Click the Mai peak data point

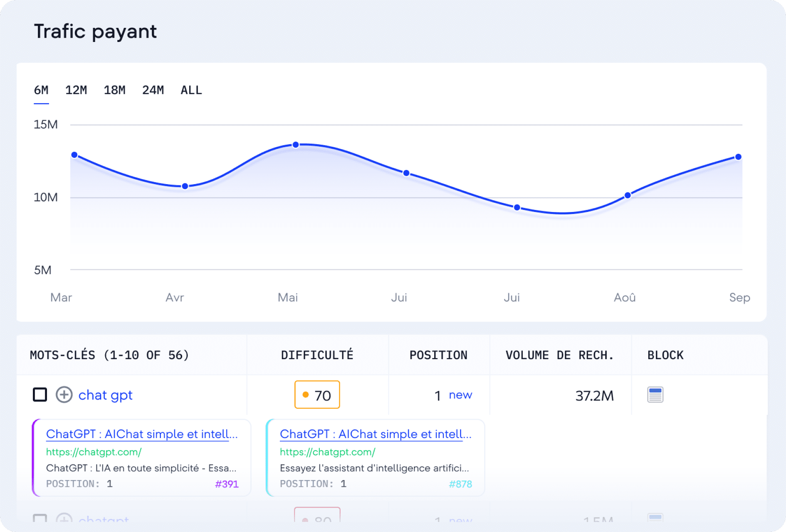point(296,145)
